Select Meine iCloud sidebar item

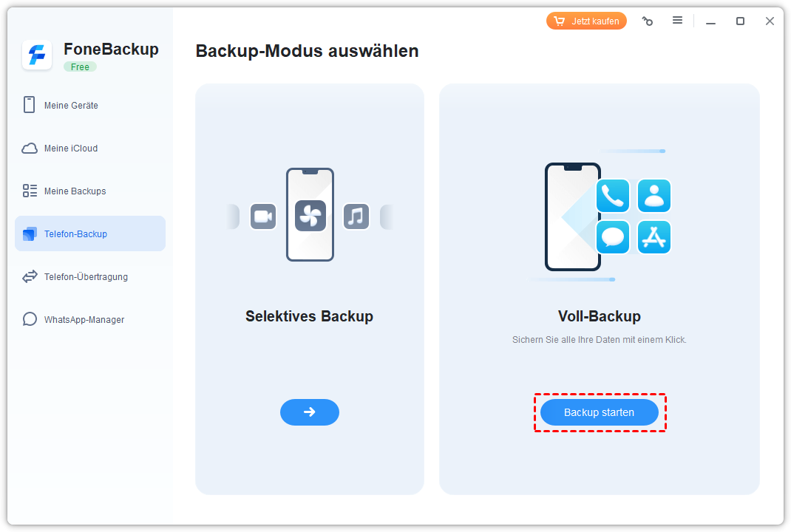tap(70, 149)
